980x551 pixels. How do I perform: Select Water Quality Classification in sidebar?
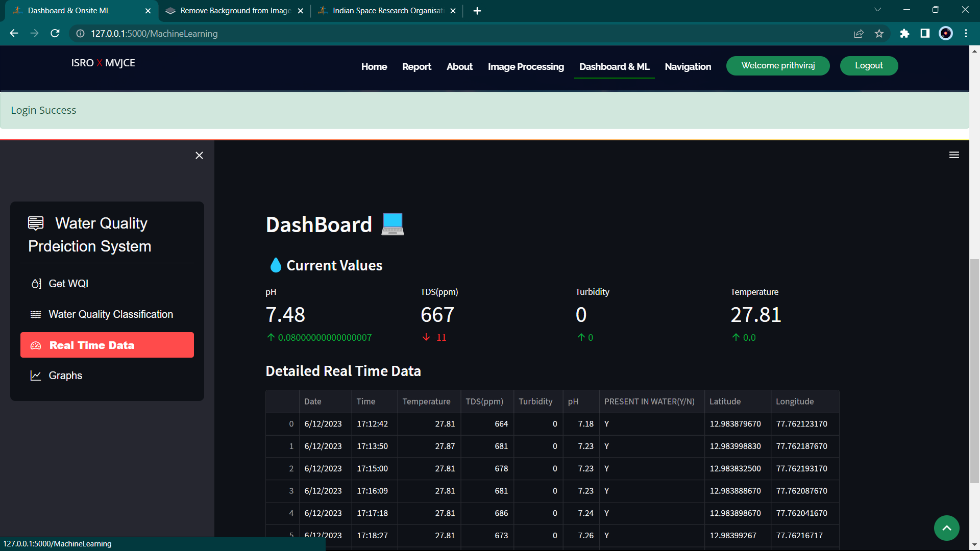tap(107, 314)
